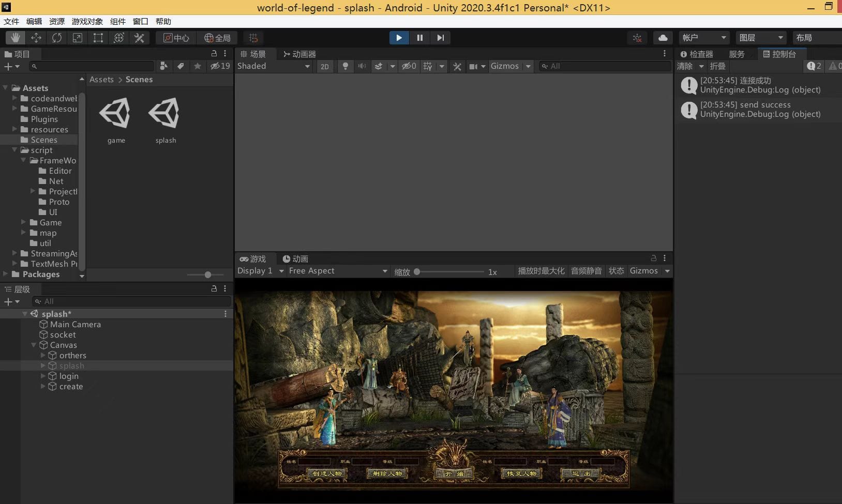Screen dimensions: 842x504
Task: Toggle Project panel lock icon
Action: point(214,53)
